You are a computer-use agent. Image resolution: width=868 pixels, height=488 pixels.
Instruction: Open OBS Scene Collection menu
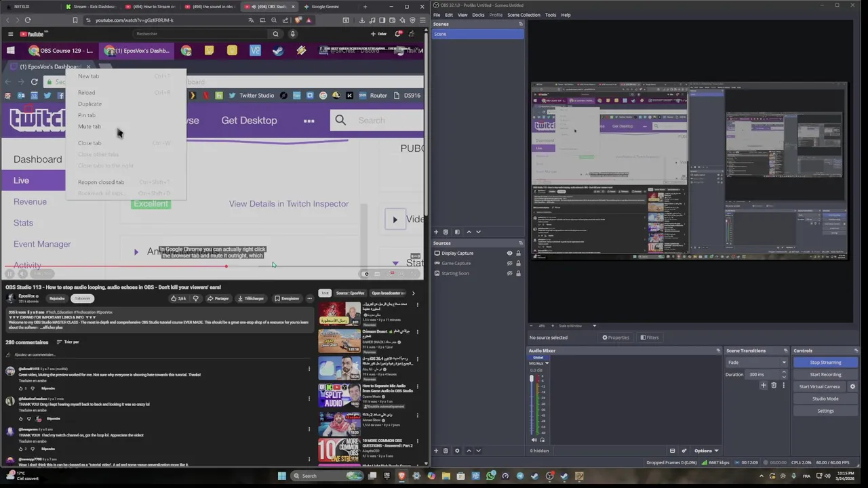(x=524, y=15)
